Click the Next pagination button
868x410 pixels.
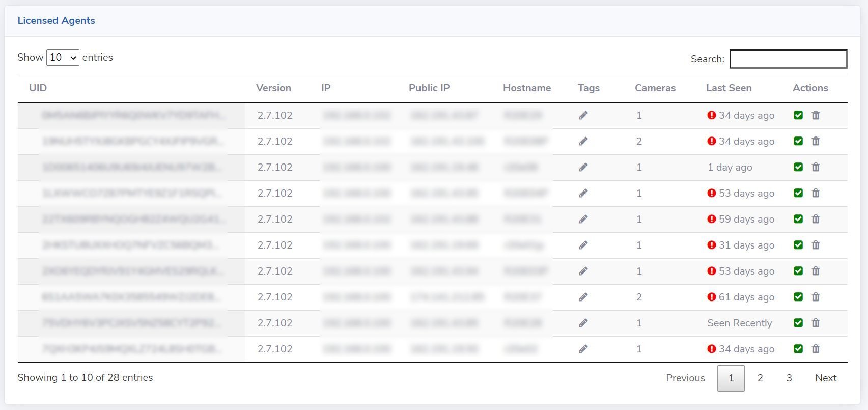(x=825, y=378)
